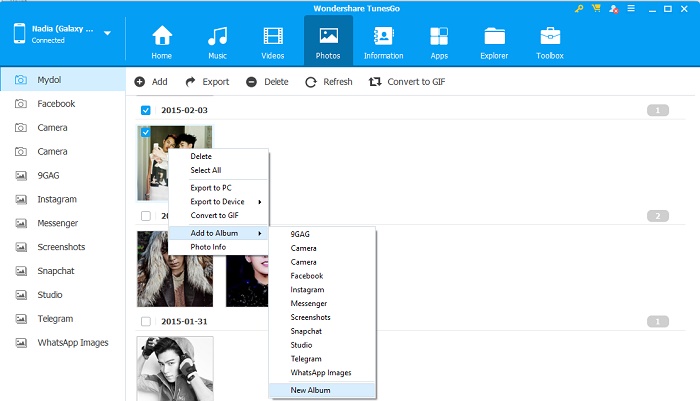
Task: Open the Add to Album submenu
Action: [x=217, y=233]
